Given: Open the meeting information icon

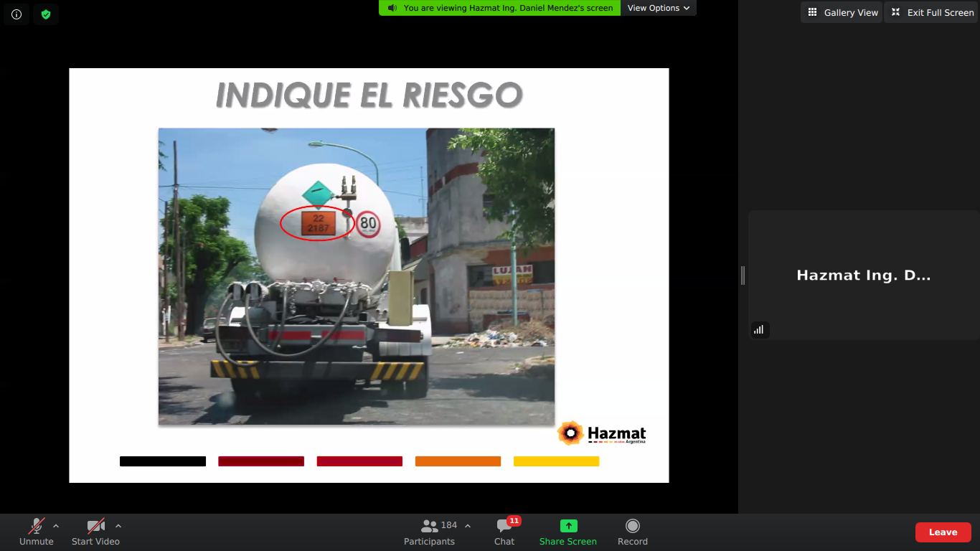Looking at the screenshot, I should coord(17,14).
